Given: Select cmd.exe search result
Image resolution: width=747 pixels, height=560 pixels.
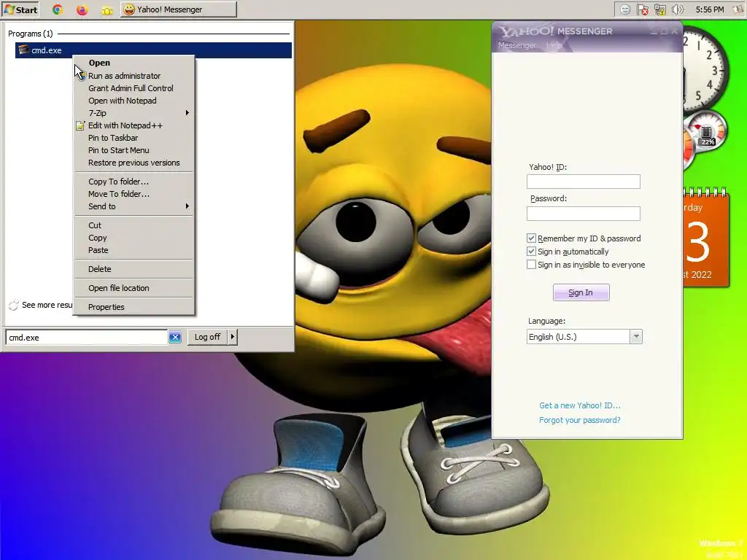Looking at the screenshot, I should (153, 50).
